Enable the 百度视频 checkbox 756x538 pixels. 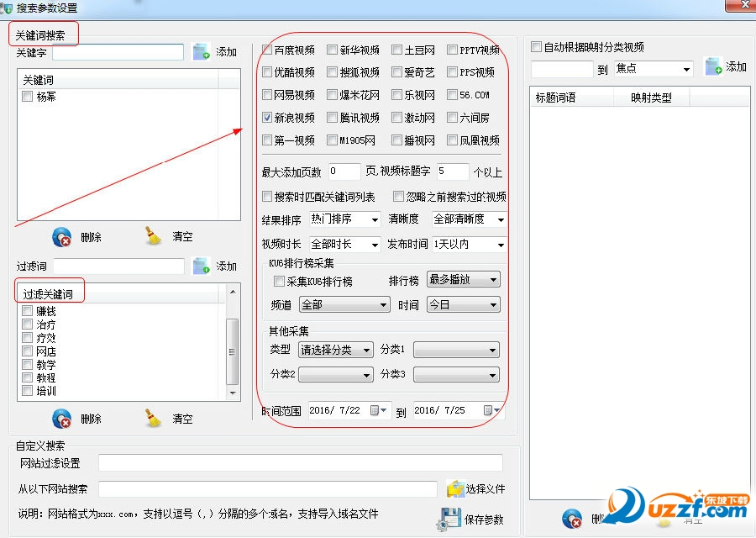click(267, 50)
